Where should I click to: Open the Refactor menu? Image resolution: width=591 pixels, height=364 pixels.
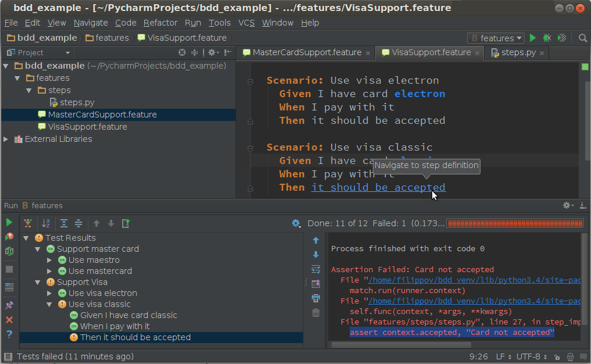point(161,23)
